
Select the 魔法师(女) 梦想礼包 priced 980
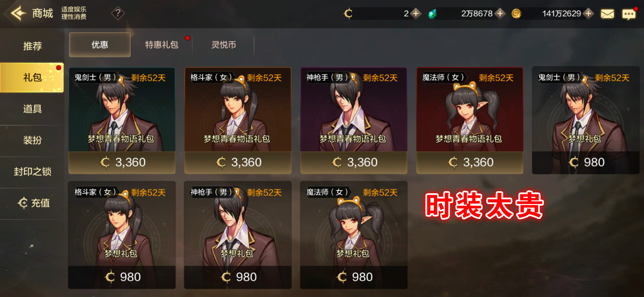click(x=354, y=235)
